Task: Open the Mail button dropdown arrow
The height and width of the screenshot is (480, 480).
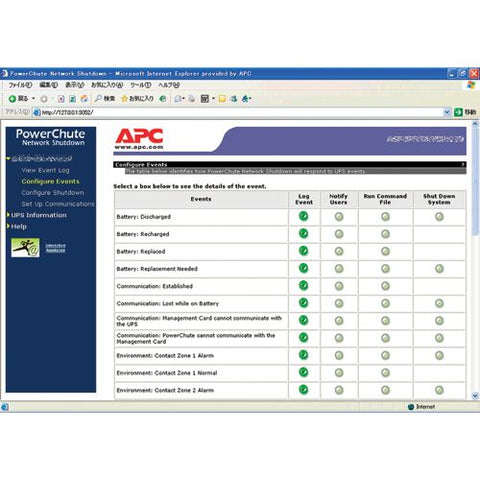Action: [x=184, y=99]
